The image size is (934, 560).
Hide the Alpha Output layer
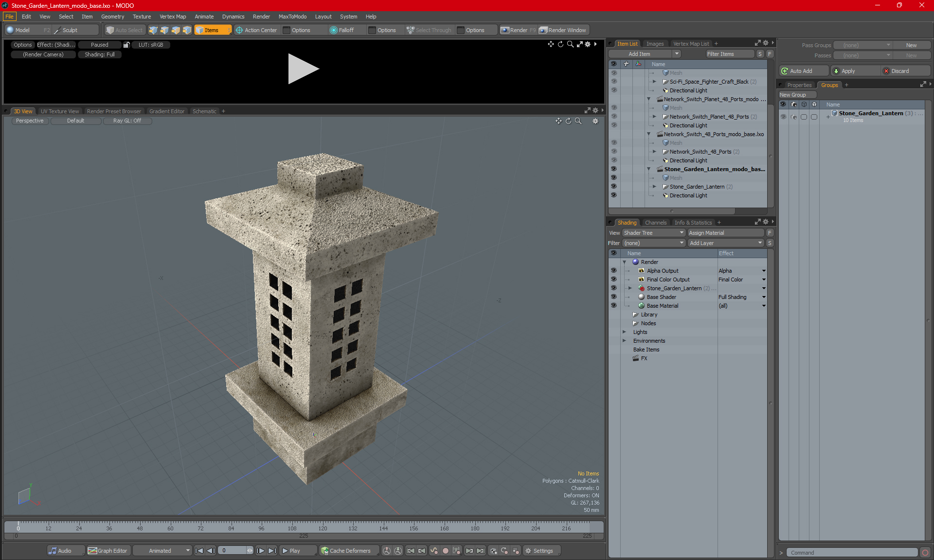pyautogui.click(x=613, y=271)
